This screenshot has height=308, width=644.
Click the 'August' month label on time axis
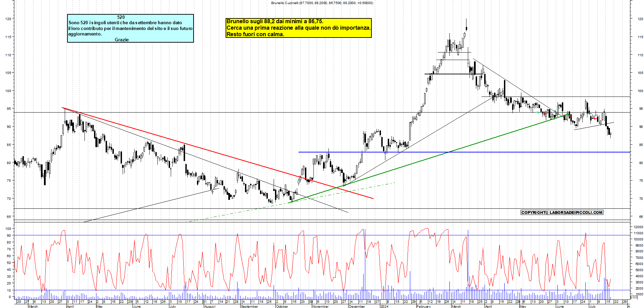210,306
